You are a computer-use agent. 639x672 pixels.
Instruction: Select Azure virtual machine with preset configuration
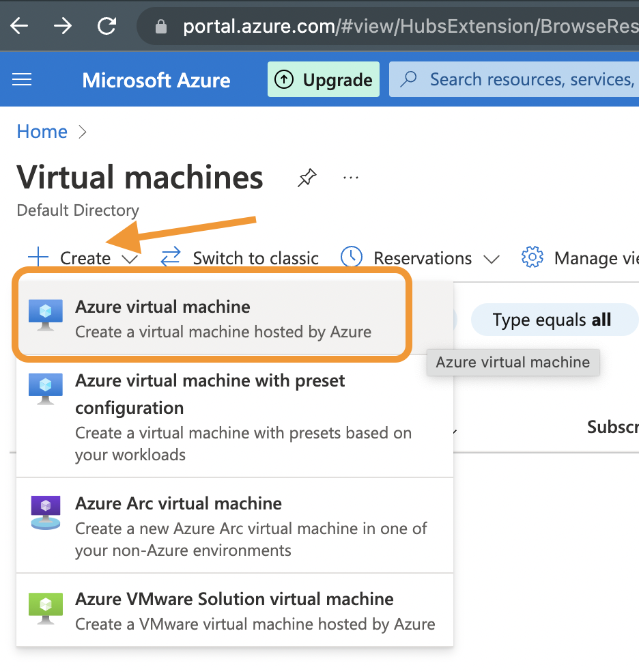click(235, 416)
